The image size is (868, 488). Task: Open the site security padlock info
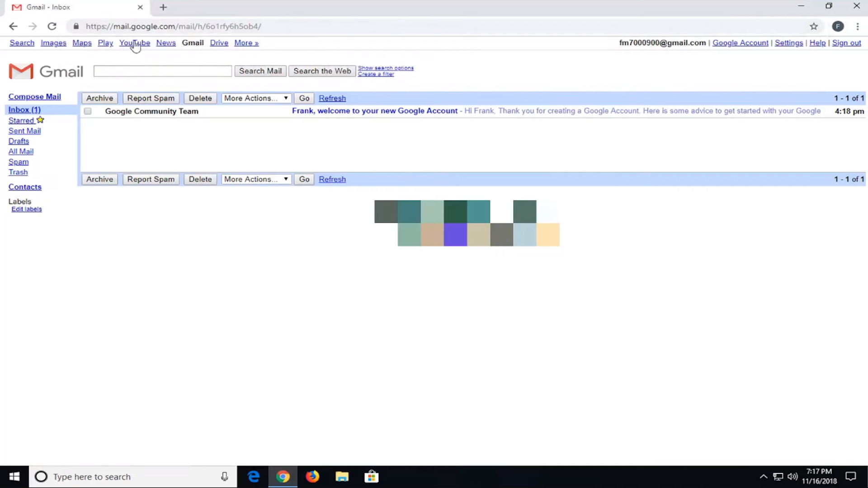coord(76,26)
